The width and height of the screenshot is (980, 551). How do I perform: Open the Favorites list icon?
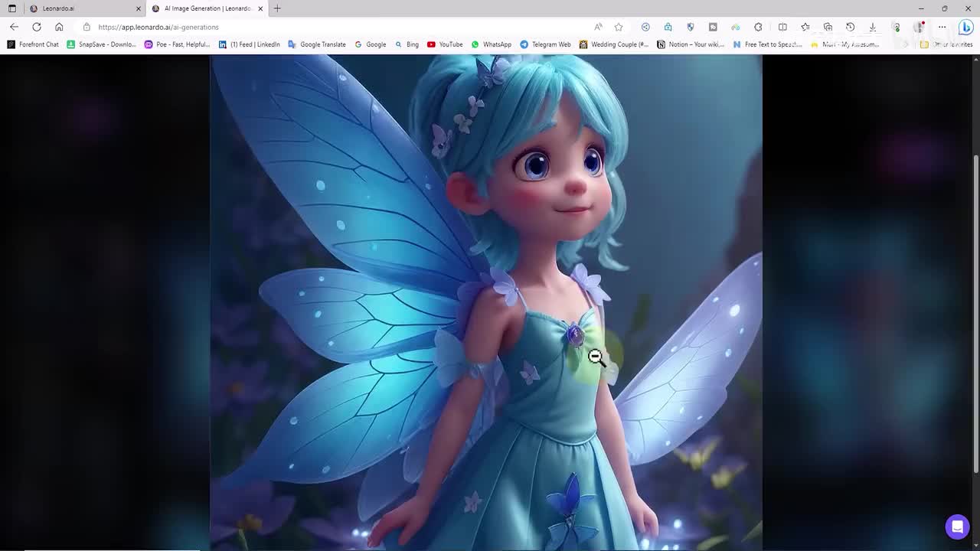click(x=805, y=28)
